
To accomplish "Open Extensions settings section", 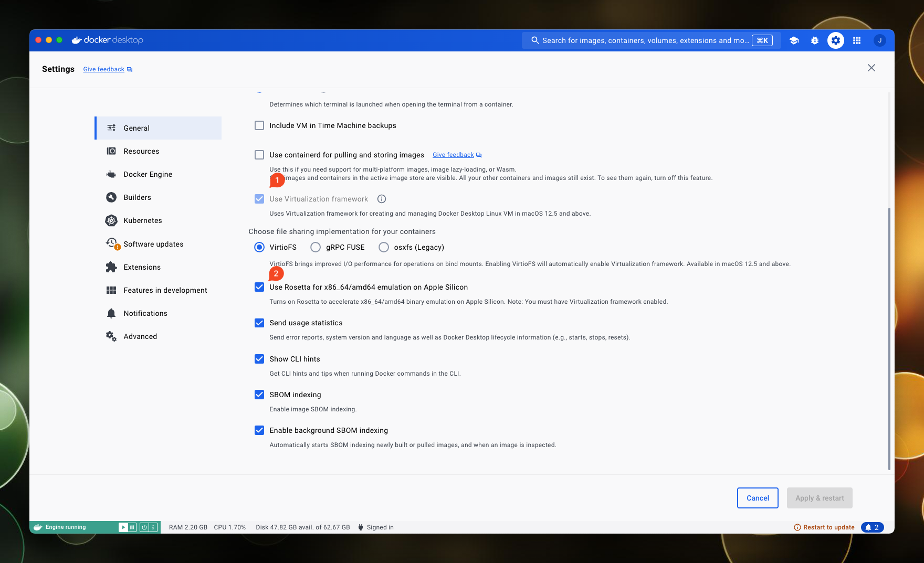I will [158, 267].
